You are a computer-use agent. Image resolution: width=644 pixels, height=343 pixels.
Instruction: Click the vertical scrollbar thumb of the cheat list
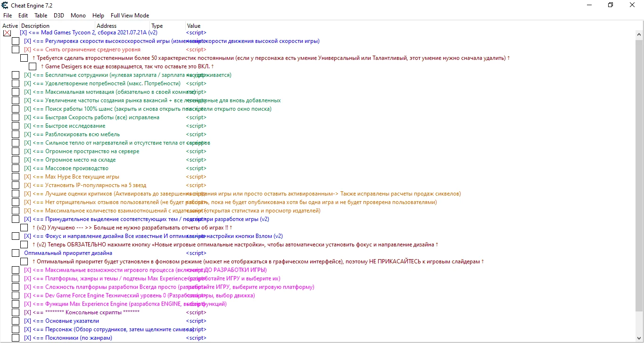pyautogui.click(x=639, y=175)
